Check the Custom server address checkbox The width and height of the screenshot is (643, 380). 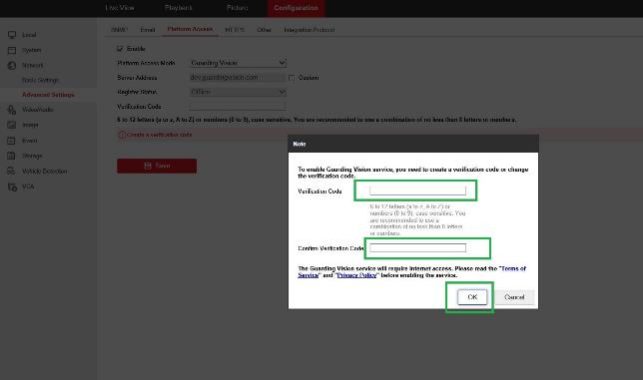[x=291, y=77]
